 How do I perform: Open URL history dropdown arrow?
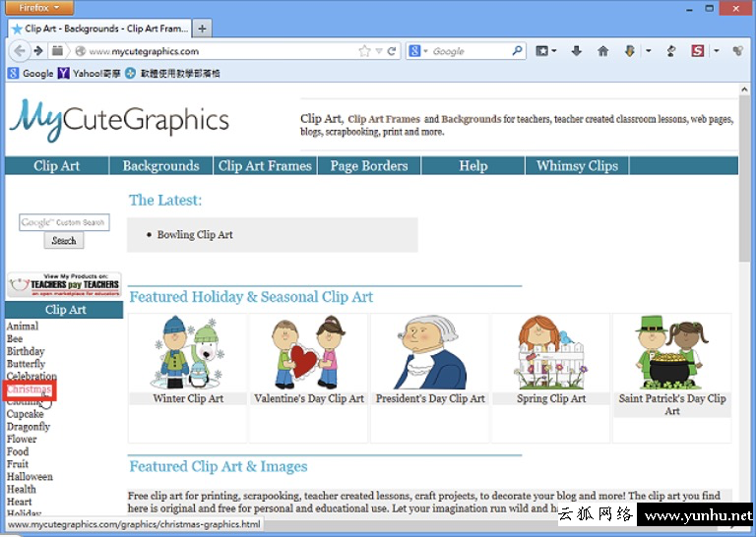(379, 51)
